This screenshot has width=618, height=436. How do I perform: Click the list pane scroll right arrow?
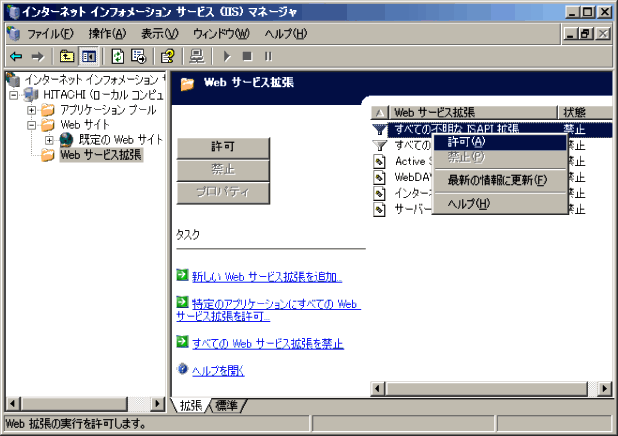tap(605, 389)
